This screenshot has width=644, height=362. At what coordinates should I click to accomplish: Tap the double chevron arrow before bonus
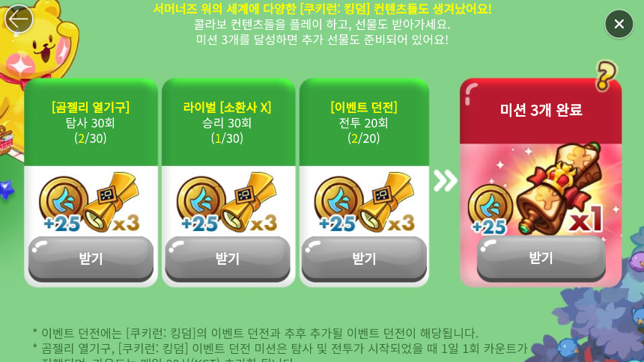pos(445,180)
